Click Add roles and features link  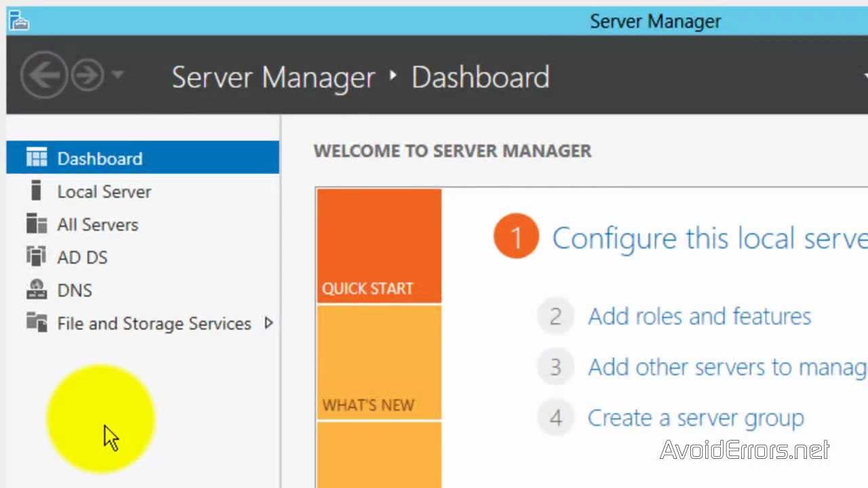(699, 317)
